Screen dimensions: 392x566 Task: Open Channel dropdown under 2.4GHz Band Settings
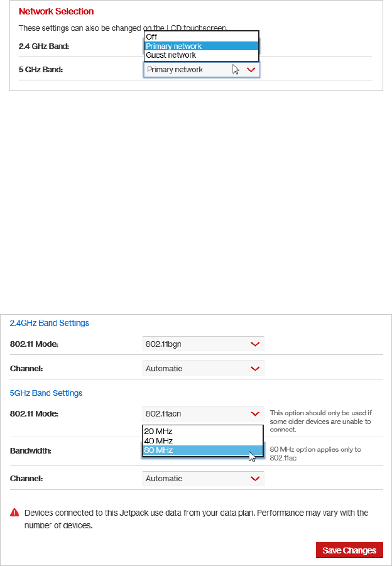(204, 369)
